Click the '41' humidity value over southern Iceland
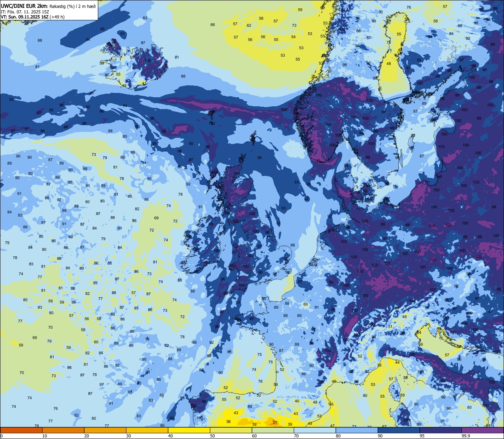 click(x=144, y=83)
